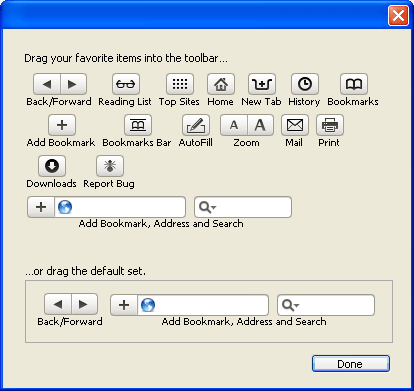Click the Back arrow in the top palette
Viewport: 414px width, 391px height.
47,84
